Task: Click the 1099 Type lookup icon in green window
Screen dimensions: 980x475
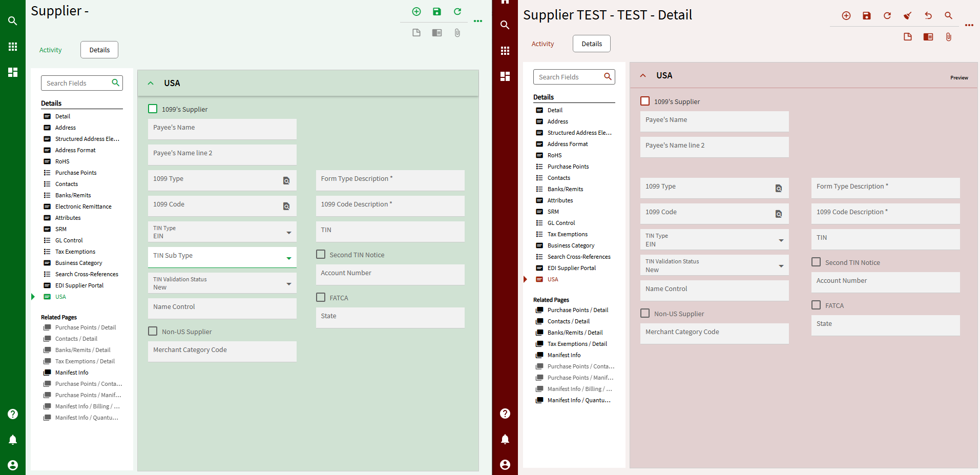Action: pos(286,180)
